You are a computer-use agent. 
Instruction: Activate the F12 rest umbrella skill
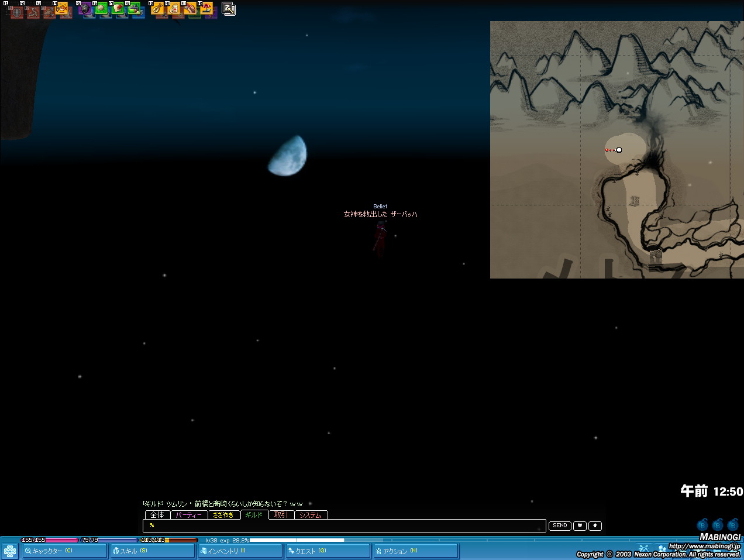(x=207, y=8)
